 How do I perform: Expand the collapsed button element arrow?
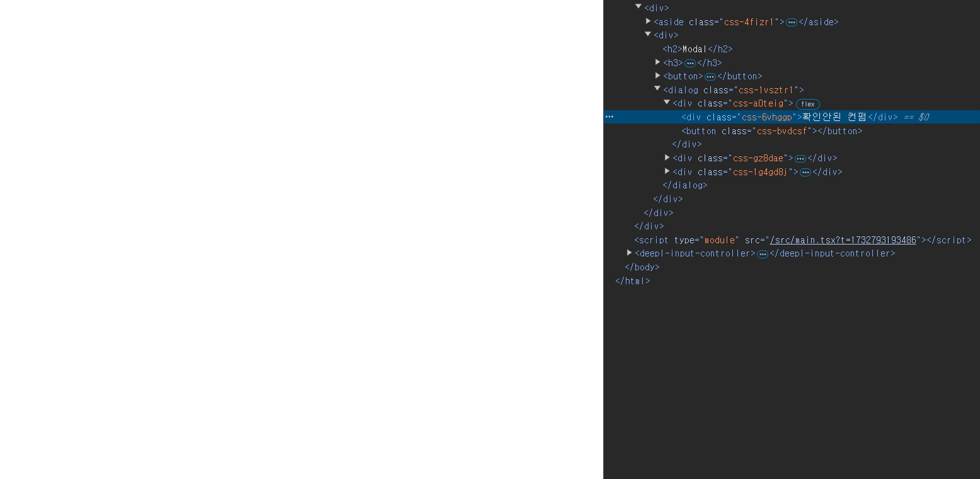click(657, 76)
